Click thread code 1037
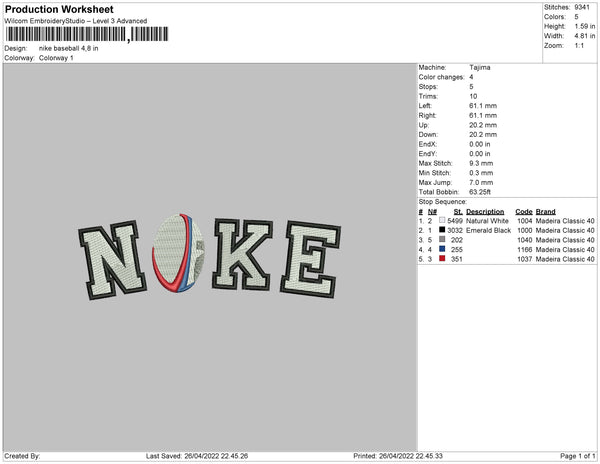The width and height of the screenshot is (600, 464). pyautogui.click(x=525, y=259)
